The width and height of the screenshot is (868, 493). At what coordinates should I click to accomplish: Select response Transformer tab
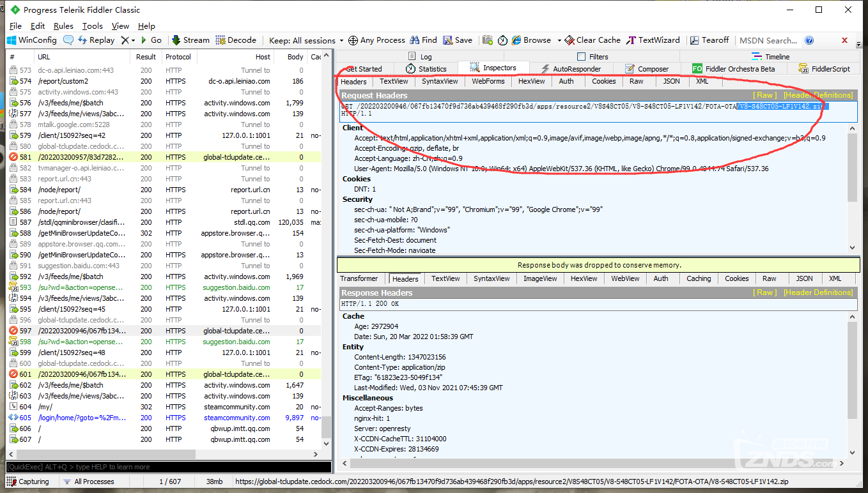point(359,278)
